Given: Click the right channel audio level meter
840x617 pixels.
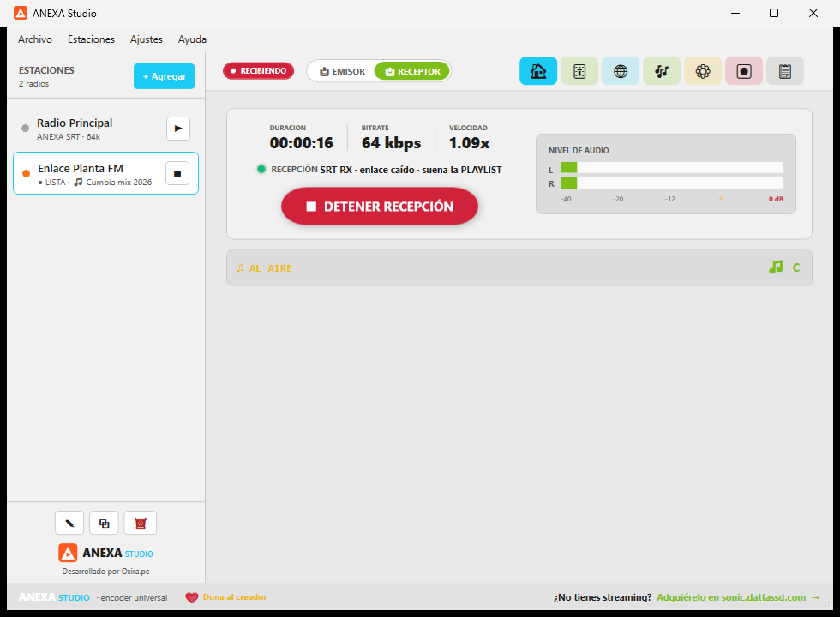Looking at the screenshot, I should click(x=672, y=183).
